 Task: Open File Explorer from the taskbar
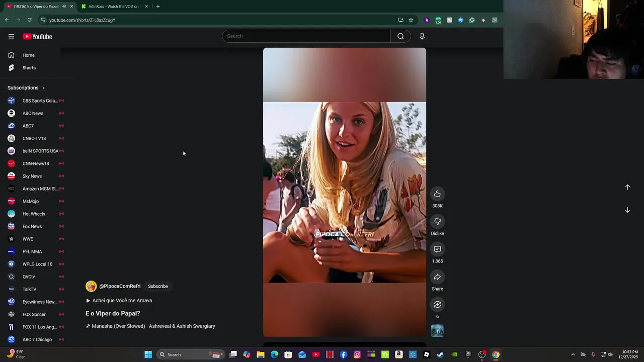261,354
